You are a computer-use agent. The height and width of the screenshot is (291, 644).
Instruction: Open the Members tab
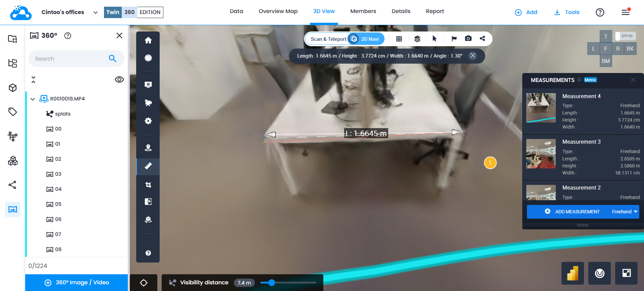[363, 11]
